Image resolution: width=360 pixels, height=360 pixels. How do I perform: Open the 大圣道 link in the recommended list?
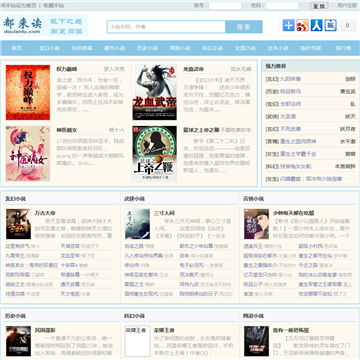click(x=288, y=117)
